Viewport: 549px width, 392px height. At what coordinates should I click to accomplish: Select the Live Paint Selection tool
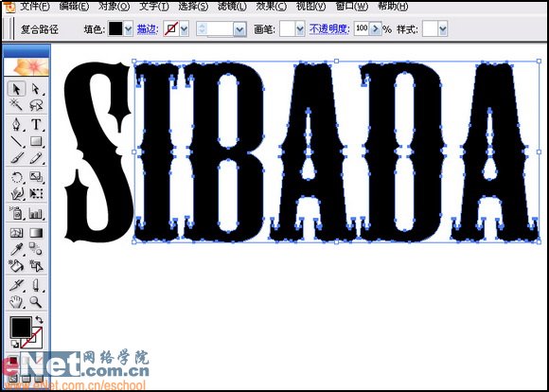pyautogui.click(x=36, y=266)
